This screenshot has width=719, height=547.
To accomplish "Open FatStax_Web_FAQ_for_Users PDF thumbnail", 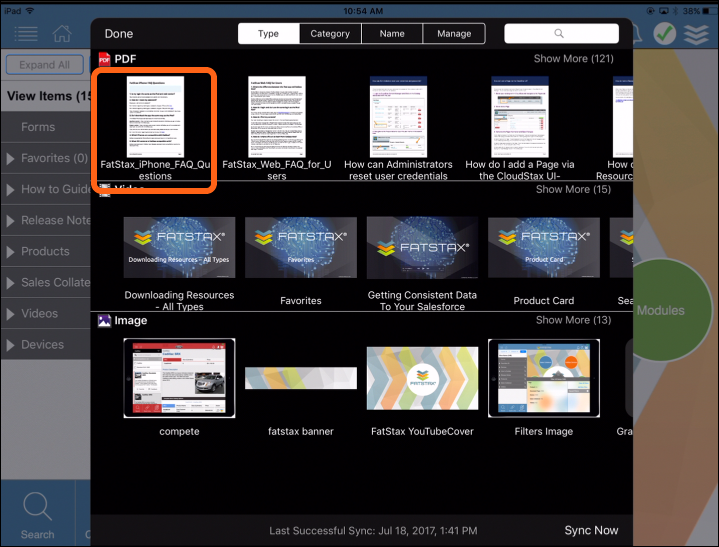I will click(277, 117).
